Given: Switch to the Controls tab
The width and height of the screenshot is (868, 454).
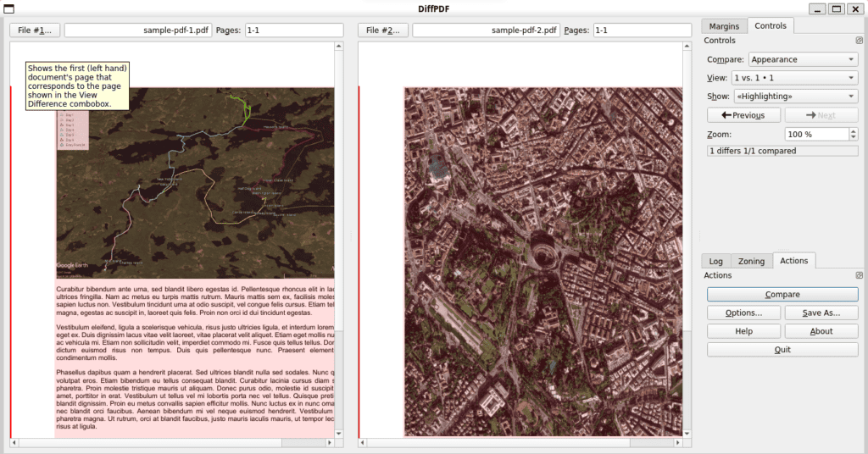Looking at the screenshot, I should pos(770,25).
